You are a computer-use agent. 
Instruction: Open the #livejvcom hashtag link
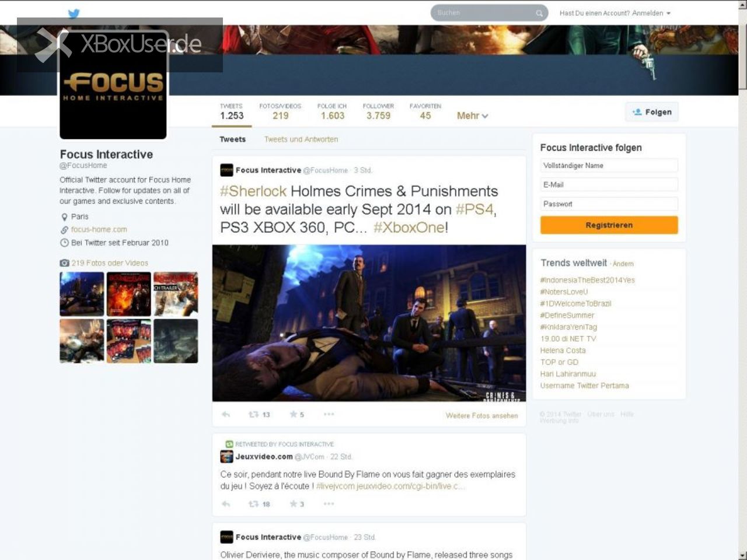point(335,486)
